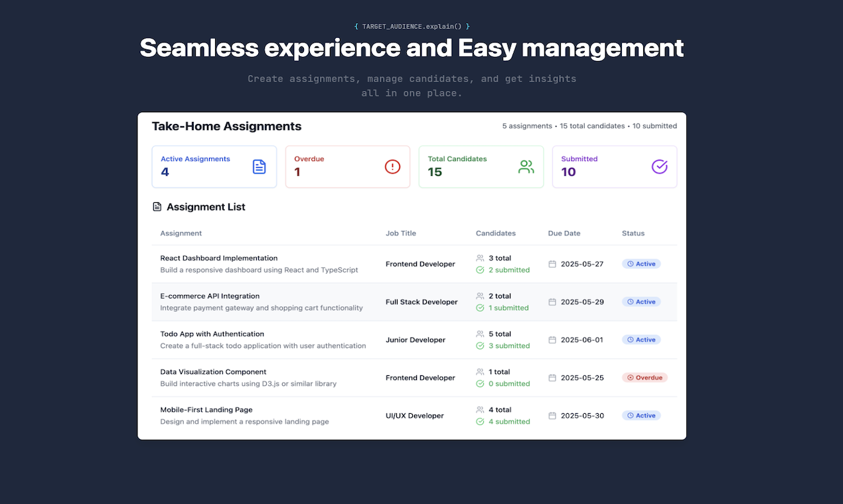This screenshot has height=504, width=843.
Task: Click Active status badge for E-commerce API Integration
Action: [641, 302]
